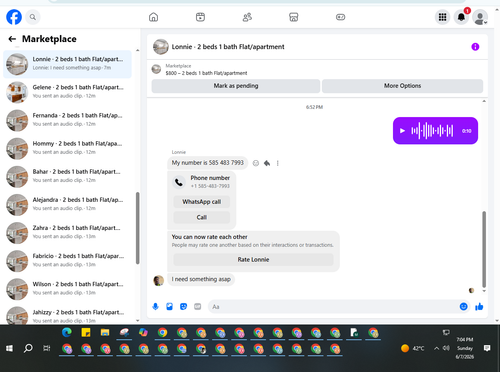Image resolution: width=500 pixels, height=372 pixels.
Task: Click the conversation list scrollbar
Action: [137, 228]
